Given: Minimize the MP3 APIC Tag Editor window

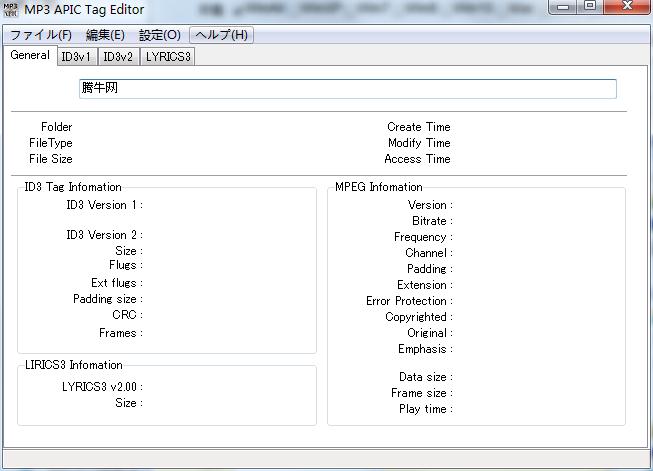Looking at the screenshot, I should (x=563, y=6).
